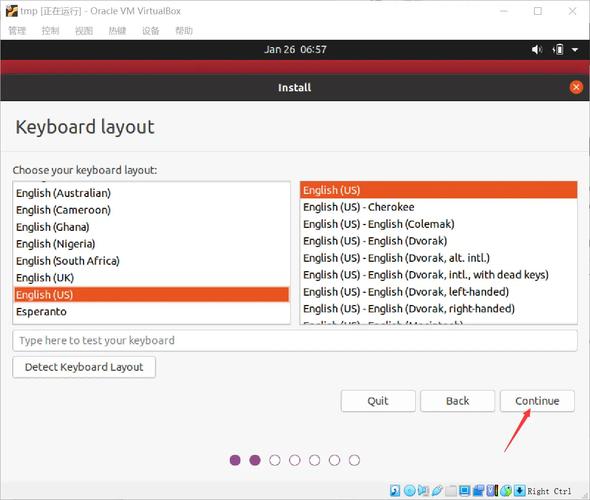Open the 管理 menu
This screenshot has width=590, height=500.
pos(17,31)
